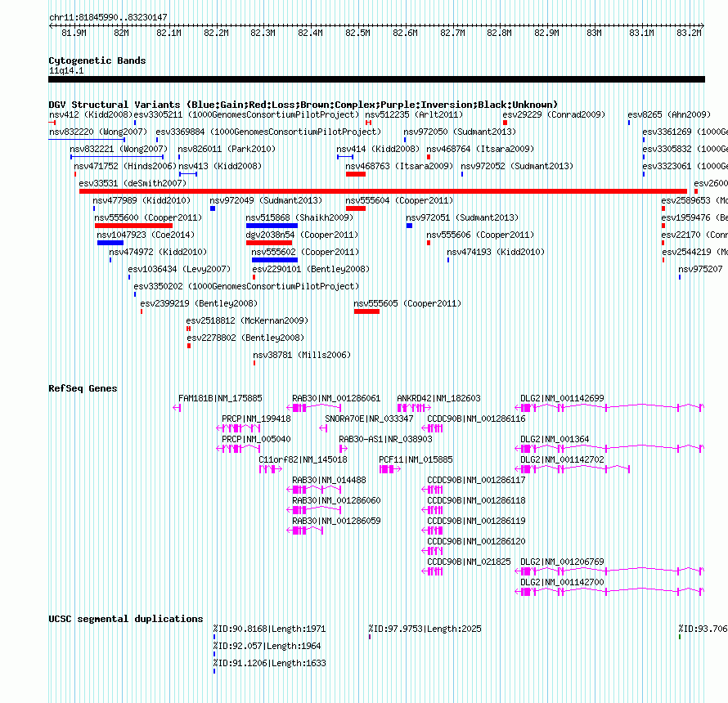Click the DLG2|NM_001206769 gene label

point(562,562)
